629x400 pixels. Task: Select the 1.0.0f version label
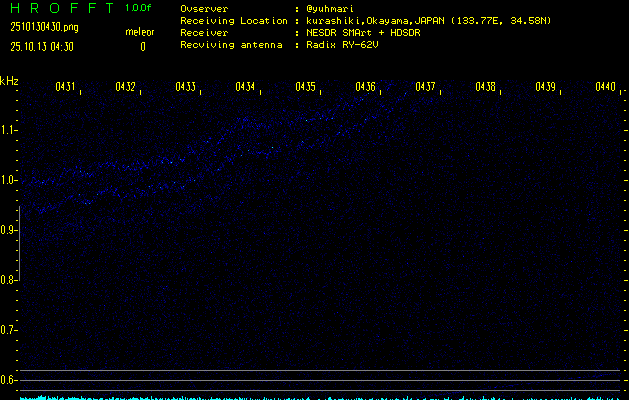[x=139, y=8]
